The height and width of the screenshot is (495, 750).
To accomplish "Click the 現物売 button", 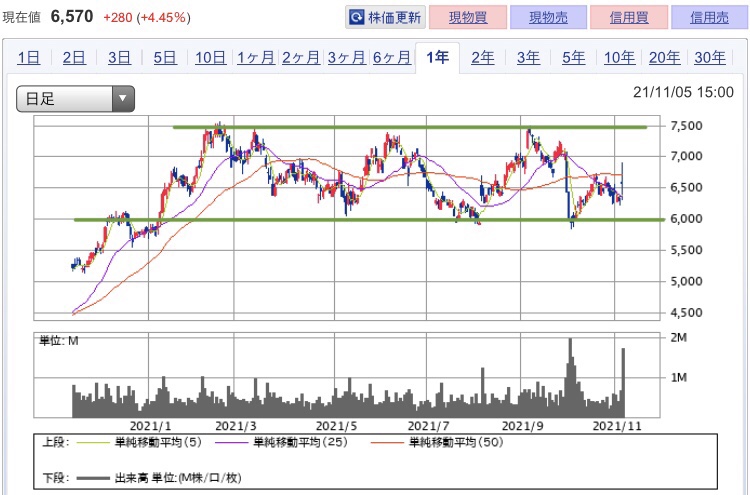I will (548, 18).
